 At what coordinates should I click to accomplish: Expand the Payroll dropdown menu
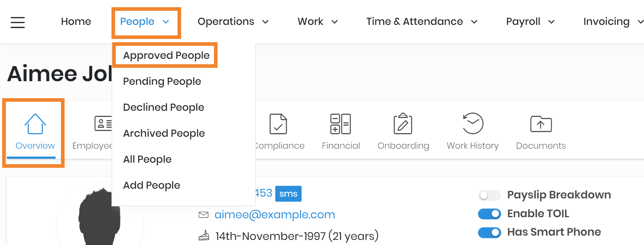530,22
